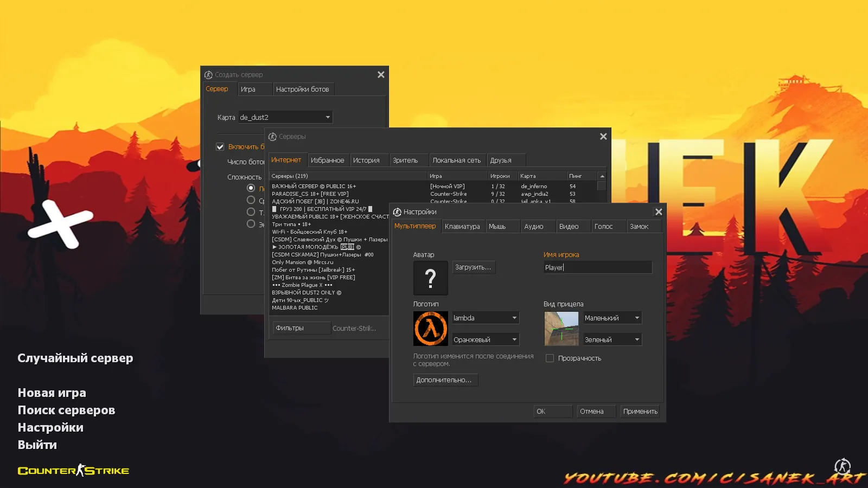Close the Серверы window with the X

[603, 137]
